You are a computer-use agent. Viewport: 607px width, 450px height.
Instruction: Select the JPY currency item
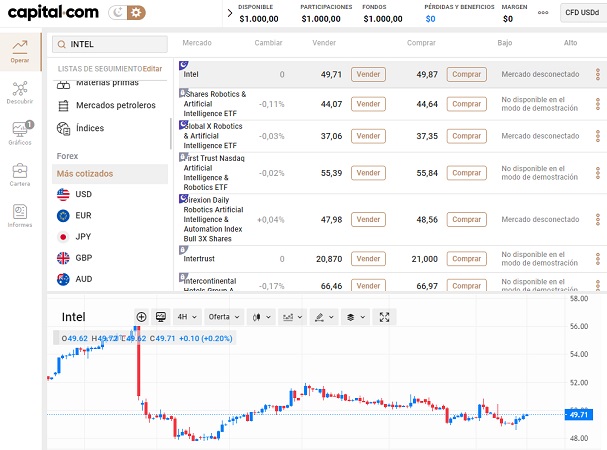pyautogui.click(x=74, y=237)
